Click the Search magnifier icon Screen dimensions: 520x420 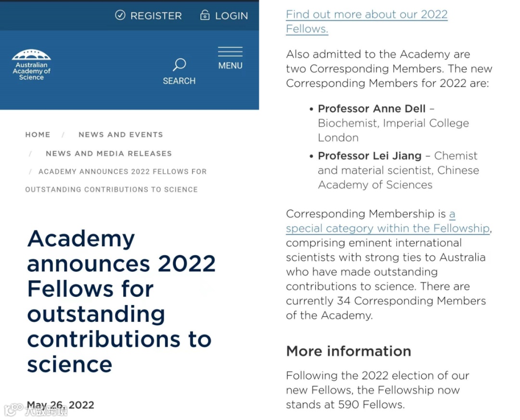179,64
